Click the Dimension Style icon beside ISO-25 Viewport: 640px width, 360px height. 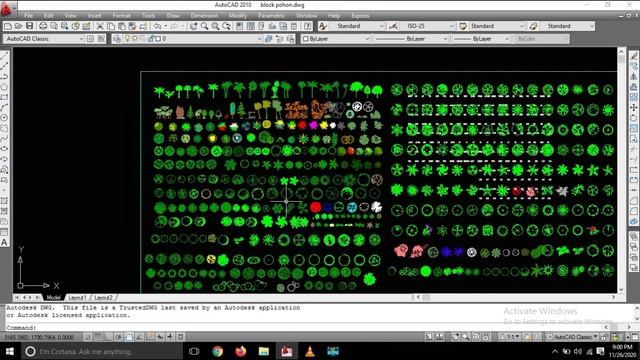point(393,26)
